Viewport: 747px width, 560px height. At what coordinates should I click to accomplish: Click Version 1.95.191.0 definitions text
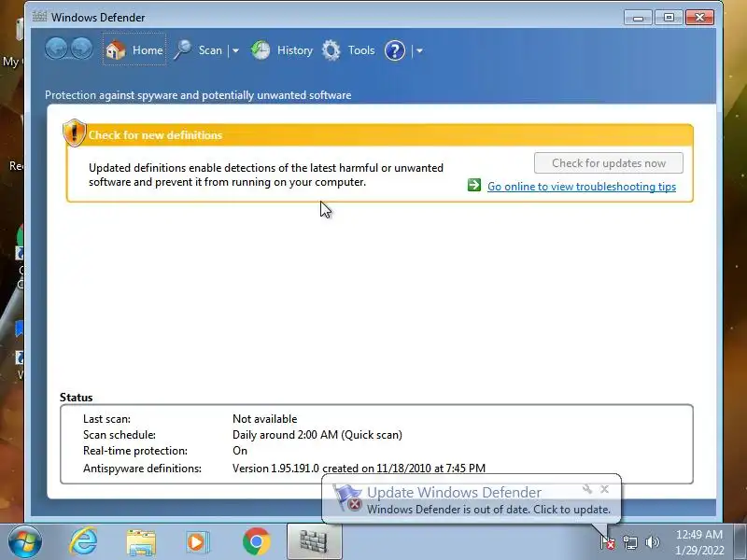[x=359, y=469]
